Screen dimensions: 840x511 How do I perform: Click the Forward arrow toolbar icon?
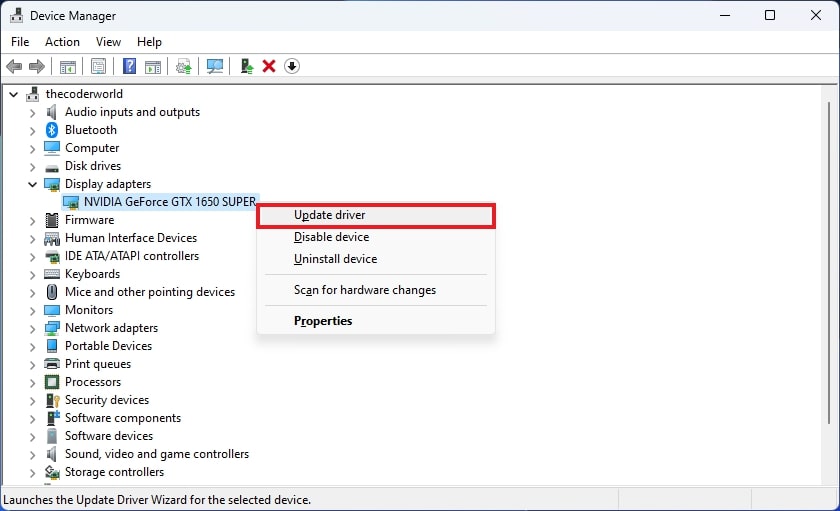36,66
